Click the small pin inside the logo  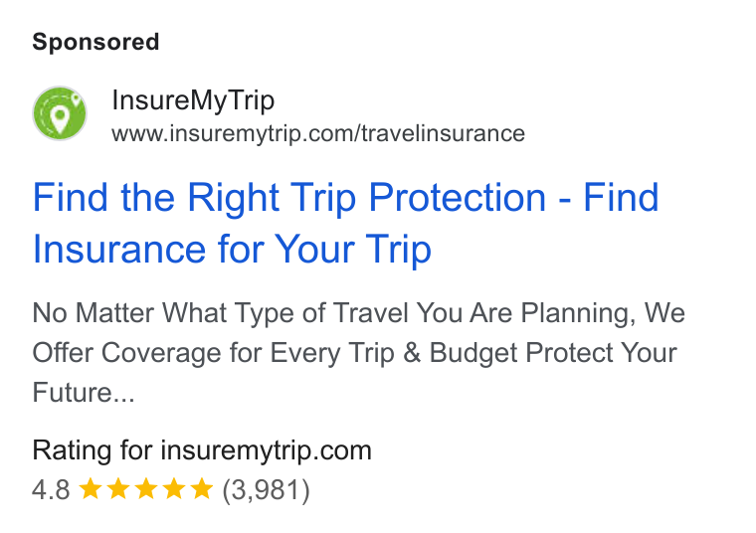[76, 99]
